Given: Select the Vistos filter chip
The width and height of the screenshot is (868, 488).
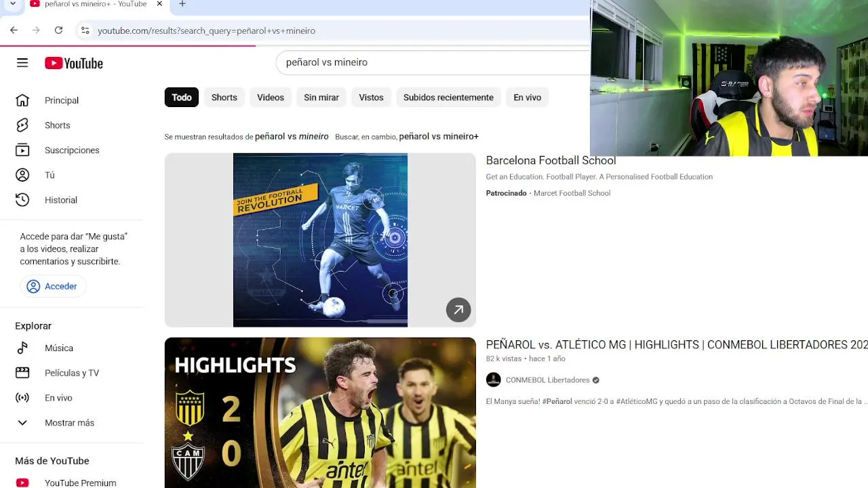Looking at the screenshot, I should tap(371, 98).
